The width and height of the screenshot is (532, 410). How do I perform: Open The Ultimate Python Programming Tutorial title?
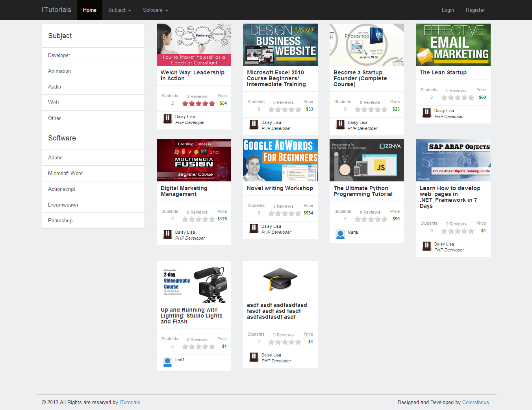click(363, 191)
